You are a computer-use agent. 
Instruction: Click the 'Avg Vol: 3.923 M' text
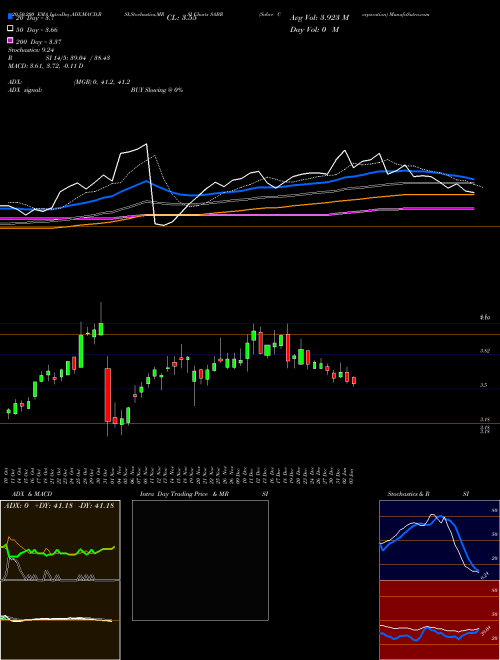pos(319,18)
